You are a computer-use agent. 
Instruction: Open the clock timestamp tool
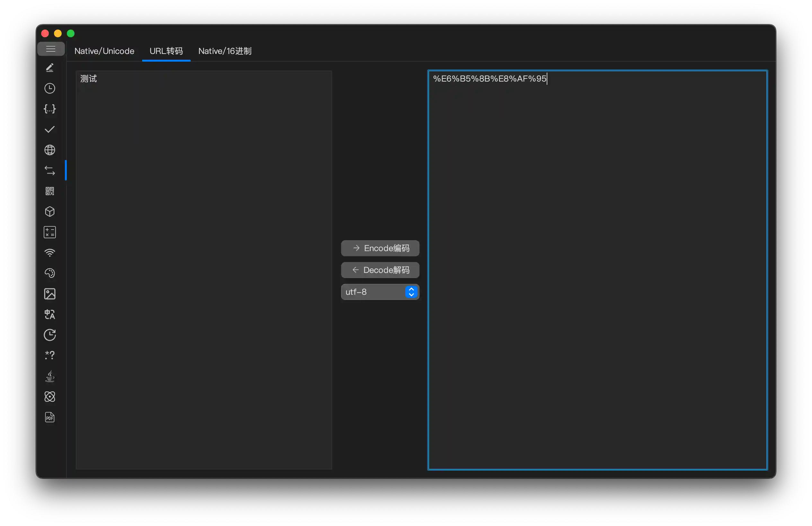[x=50, y=88]
